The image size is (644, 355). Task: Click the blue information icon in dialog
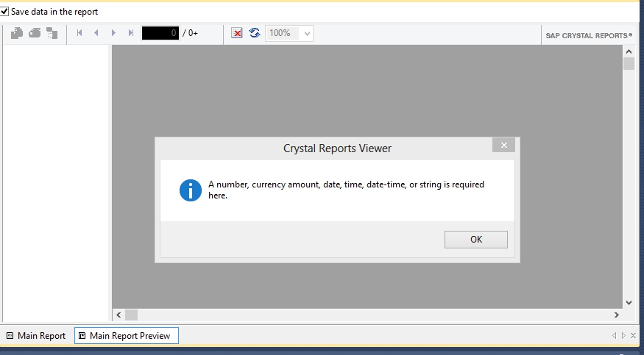click(191, 190)
